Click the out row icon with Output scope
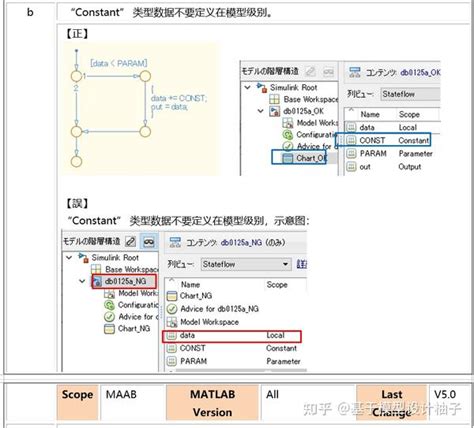 [351, 166]
